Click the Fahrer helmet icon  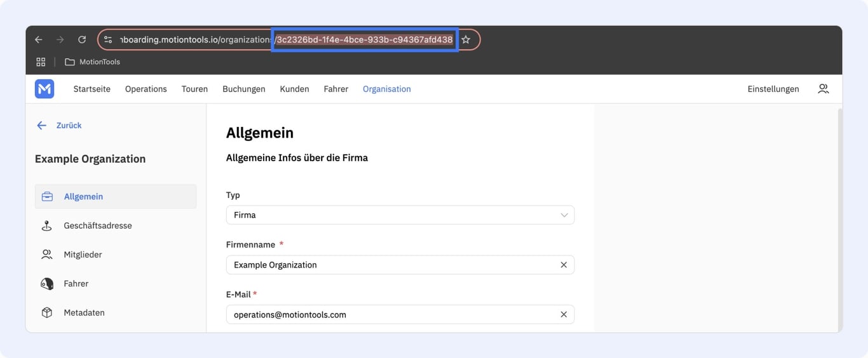pyautogui.click(x=47, y=284)
